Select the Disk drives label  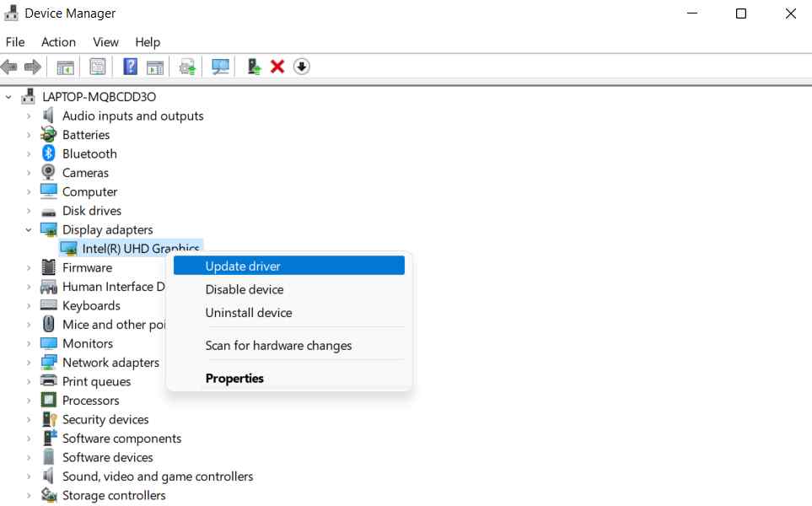92,211
